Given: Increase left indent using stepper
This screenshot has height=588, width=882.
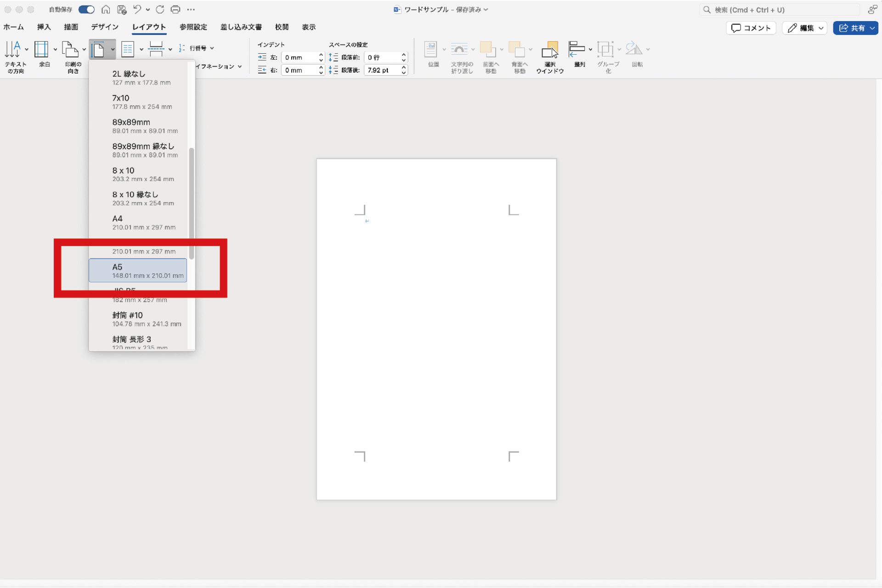Looking at the screenshot, I should [321, 55].
